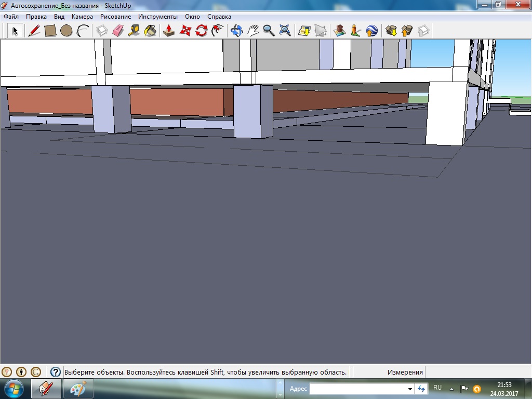
Task: Select the arrow Select tool
Action: click(15, 31)
